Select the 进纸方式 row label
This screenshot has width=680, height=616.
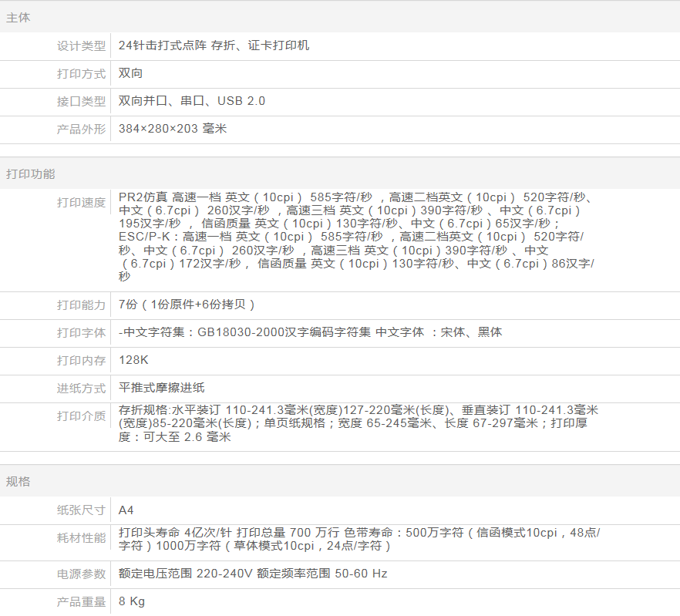(x=81, y=389)
